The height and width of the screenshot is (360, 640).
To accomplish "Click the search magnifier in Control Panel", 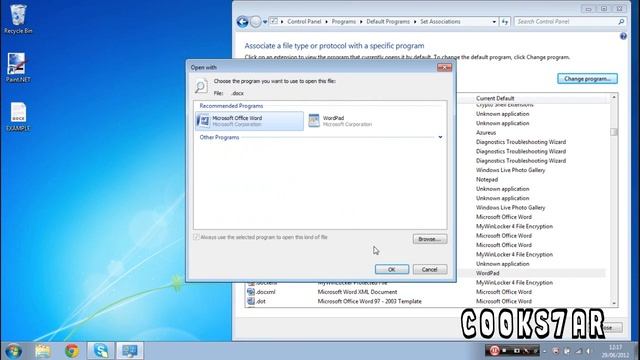I will 621,22.
